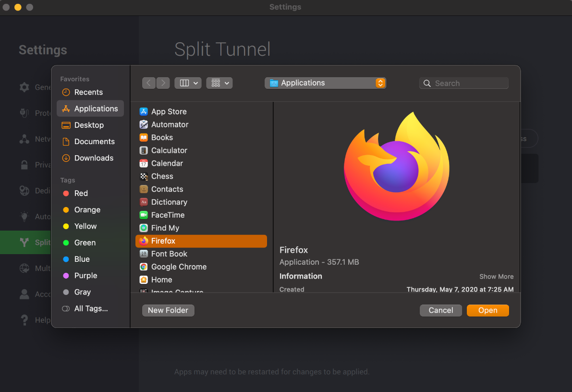
Task: Choose the Purple tag dot
Action: click(66, 276)
